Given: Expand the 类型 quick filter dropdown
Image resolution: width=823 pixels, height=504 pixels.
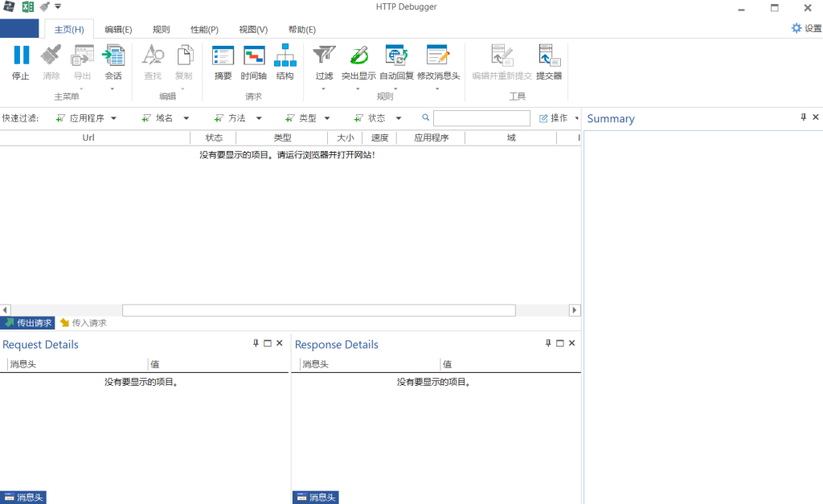Looking at the screenshot, I should tap(327, 118).
